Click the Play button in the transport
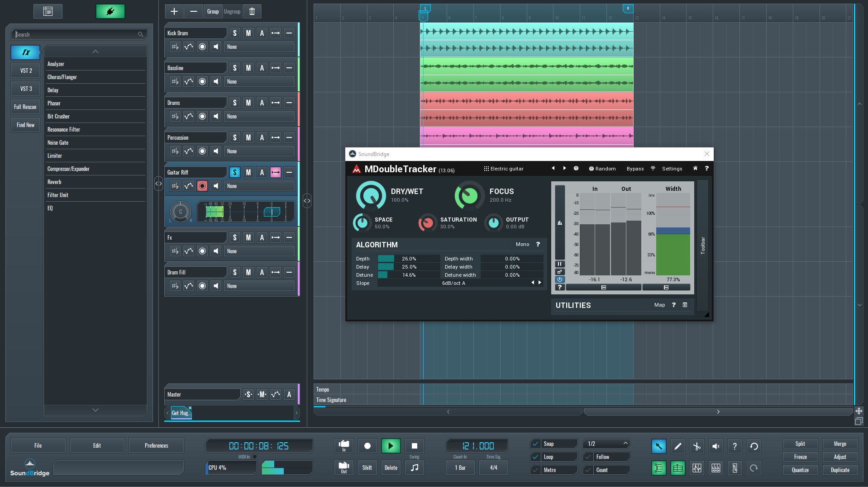This screenshot has height=487, width=868. pyautogui.click(x=391, y=446)
